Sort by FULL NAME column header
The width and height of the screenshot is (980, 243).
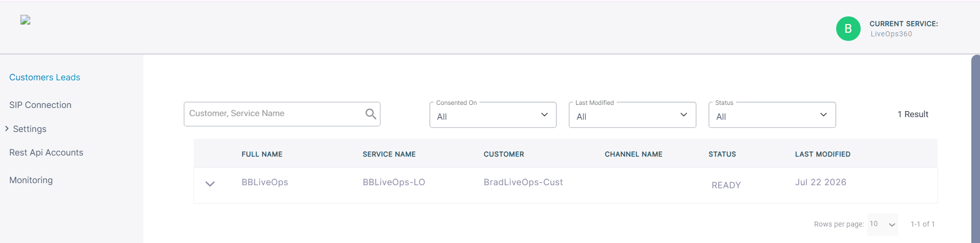point(262,154)
